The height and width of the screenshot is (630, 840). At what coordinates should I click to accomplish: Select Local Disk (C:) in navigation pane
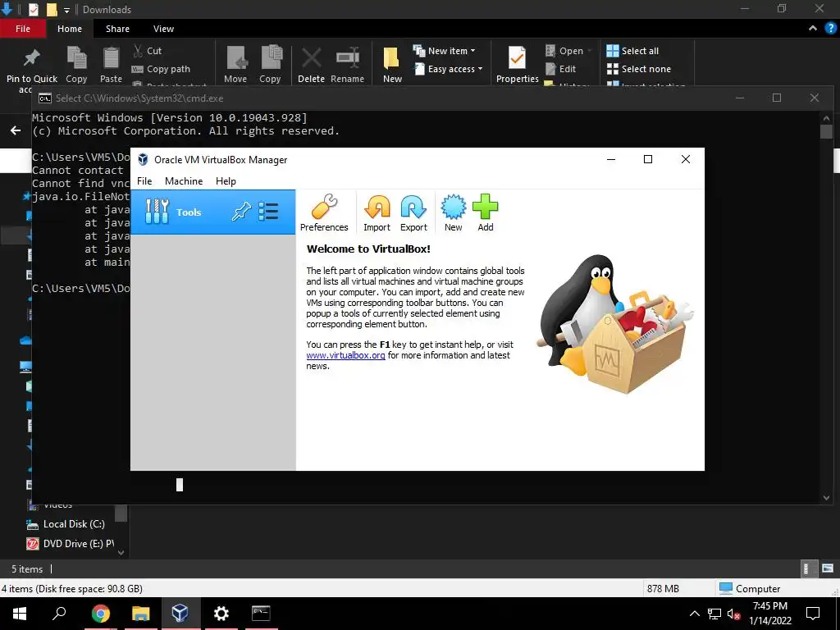pos(66,524)
